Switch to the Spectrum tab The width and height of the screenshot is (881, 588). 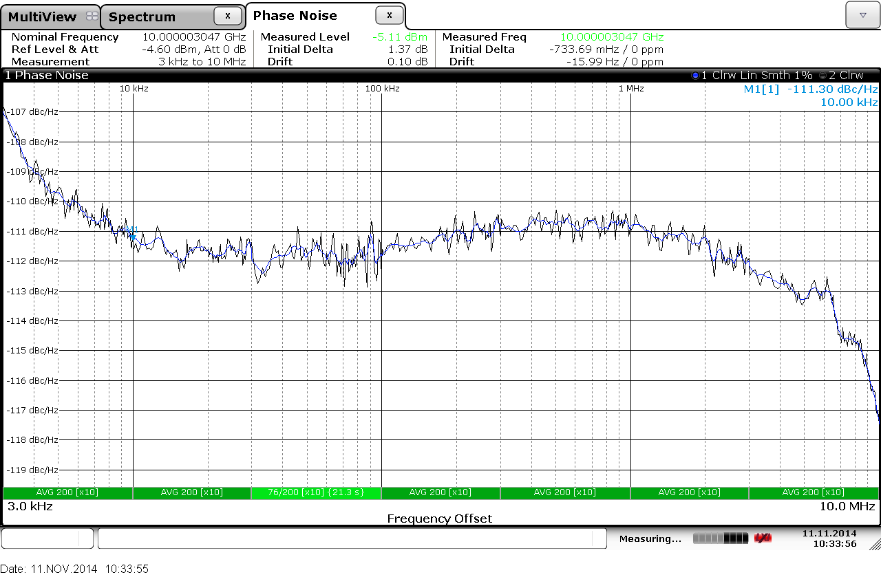click(142, 17)
